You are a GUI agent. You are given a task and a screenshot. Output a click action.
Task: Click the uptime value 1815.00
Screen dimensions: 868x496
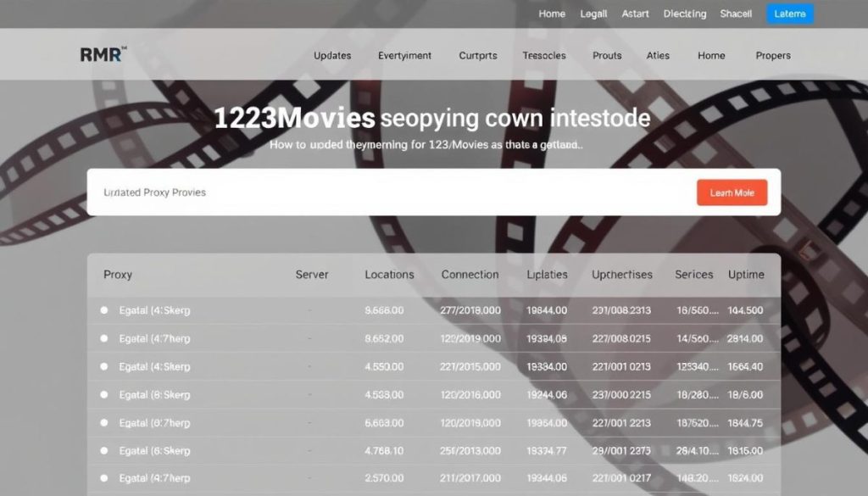tap(745, 450)
